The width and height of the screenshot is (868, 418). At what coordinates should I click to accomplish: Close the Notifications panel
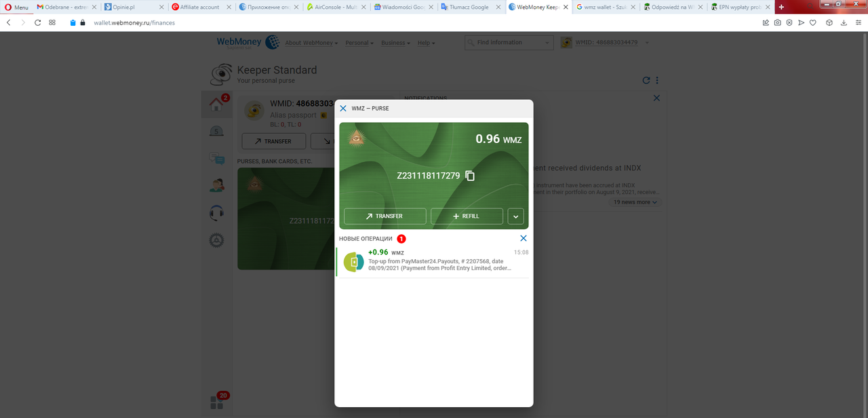[656, 98]
